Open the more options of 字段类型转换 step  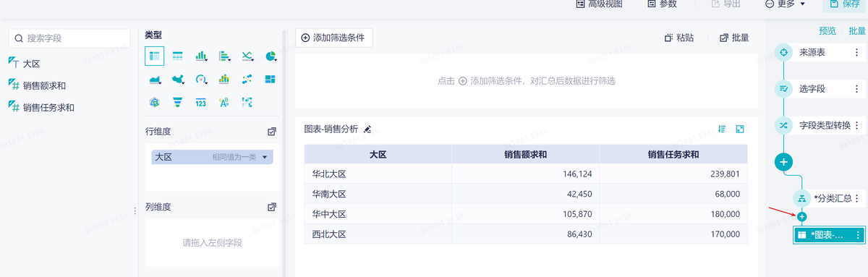[857, 125]
